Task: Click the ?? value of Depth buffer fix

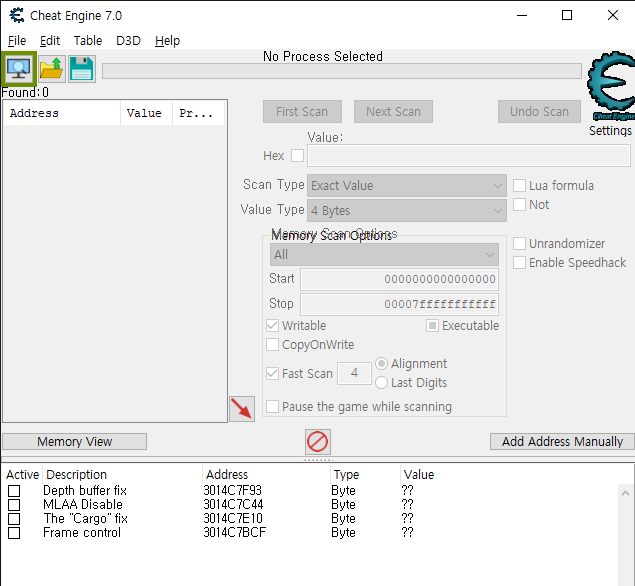Action: (x=407, y=490)
